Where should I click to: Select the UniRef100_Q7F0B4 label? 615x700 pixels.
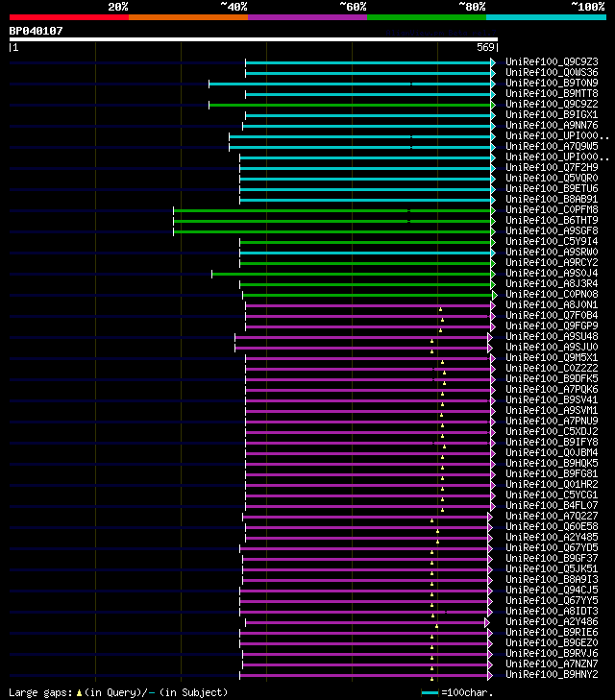click(x=552, y=315)
